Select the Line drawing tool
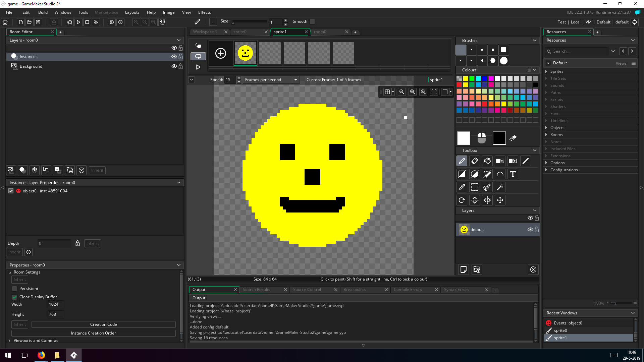The height and width of the screenshot is (362, 644). [526, 161]
